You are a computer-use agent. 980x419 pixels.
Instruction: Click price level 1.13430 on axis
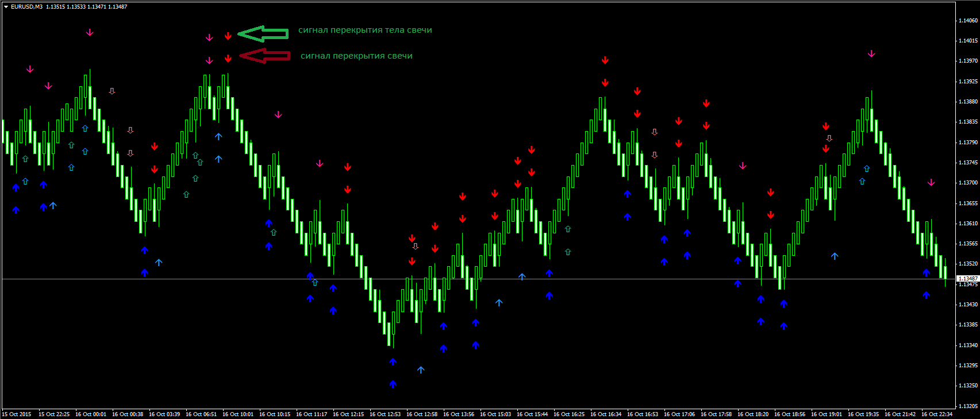968,305
